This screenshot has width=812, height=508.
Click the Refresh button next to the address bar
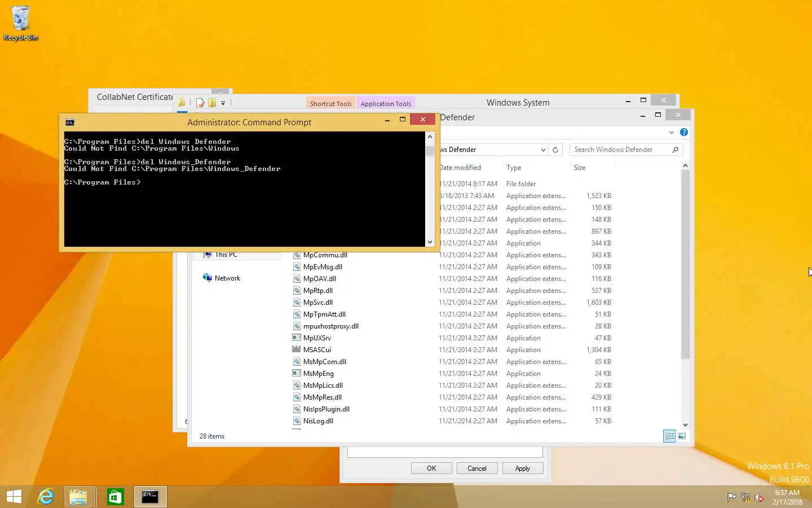[x=555, y=150]
